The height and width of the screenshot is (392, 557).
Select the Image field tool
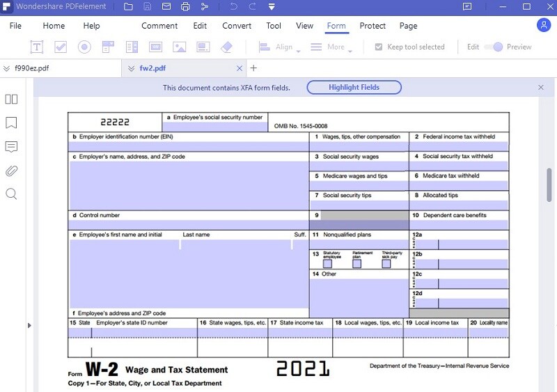click(180, 47)
